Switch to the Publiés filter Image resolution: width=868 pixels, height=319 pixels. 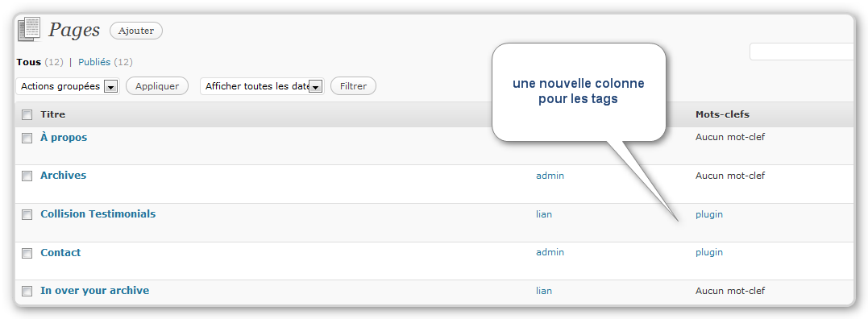pyautogui.click(x=94, y=62)
